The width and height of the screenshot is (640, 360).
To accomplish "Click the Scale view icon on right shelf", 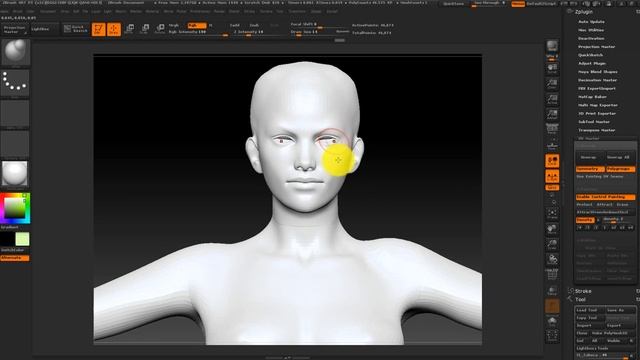I will [x=552, y=244].
